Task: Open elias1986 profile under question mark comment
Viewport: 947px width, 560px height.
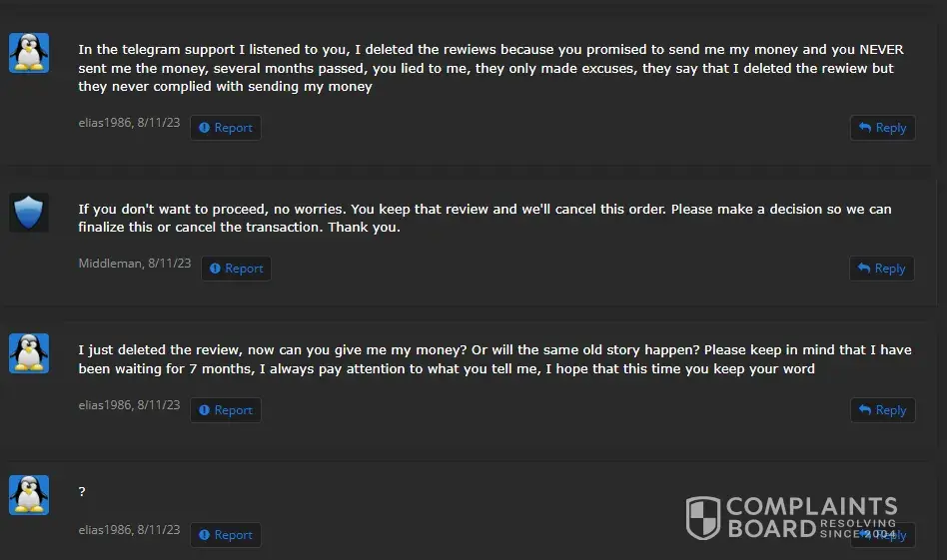Action: 105,530
